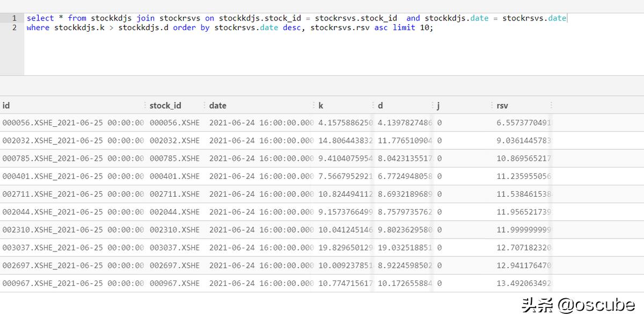Screen dimensions: 644x323
Task: Click the d value 19.032518851 cell
Action: point(405,248)
